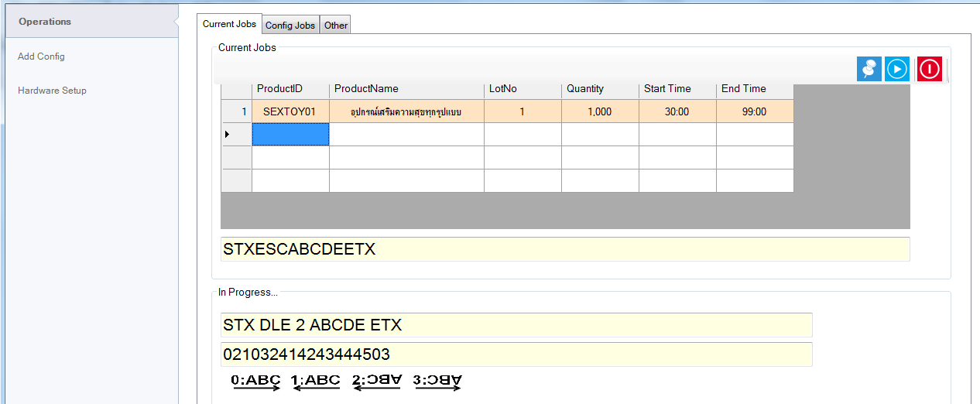Screen dimensions: 980x404
Task: Select the Thai product name cell
Action: tap(406, 111)
